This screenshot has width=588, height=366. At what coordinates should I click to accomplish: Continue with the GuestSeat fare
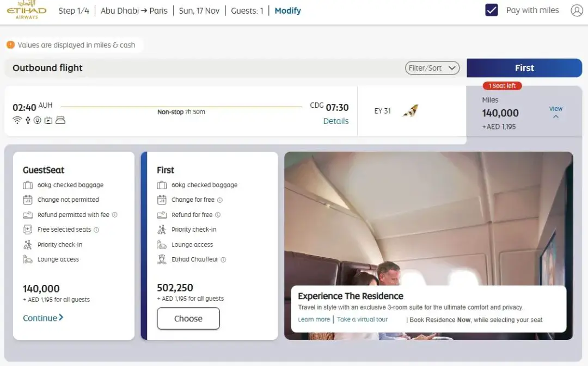[43, 318]
